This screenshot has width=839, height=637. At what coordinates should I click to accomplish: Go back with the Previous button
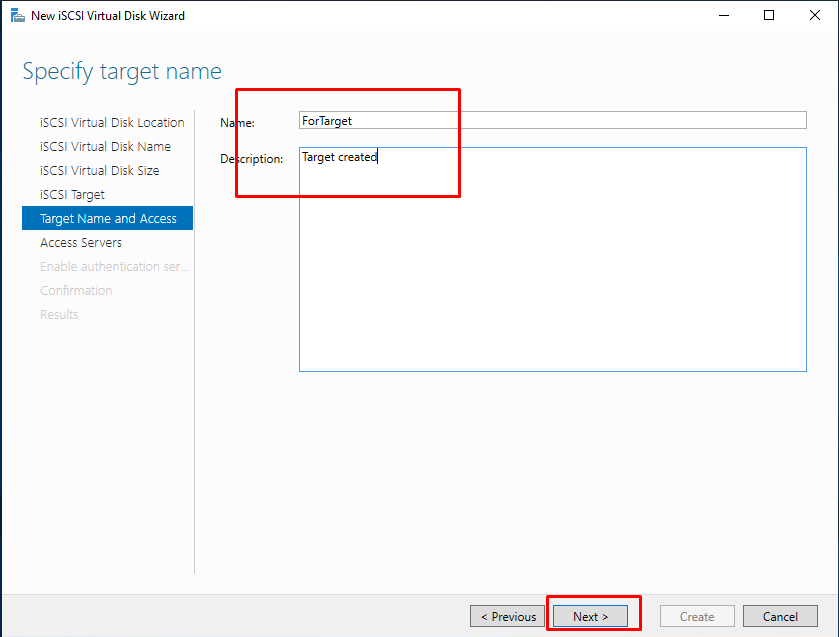[507, 617]
